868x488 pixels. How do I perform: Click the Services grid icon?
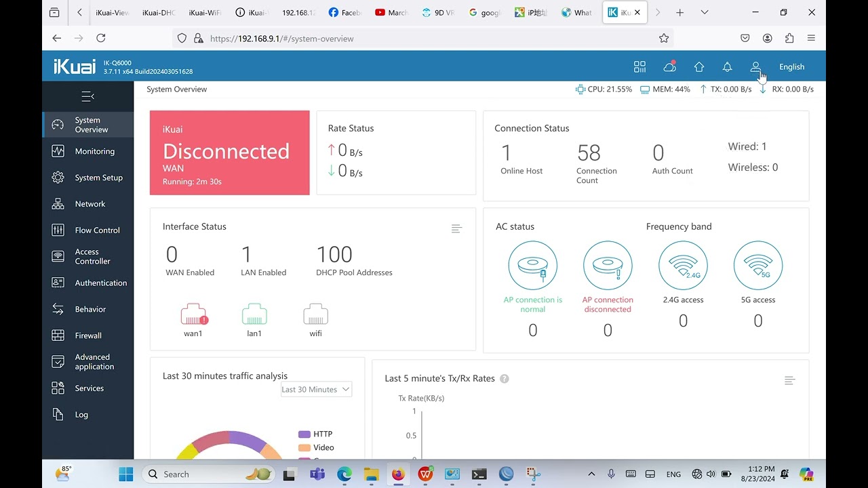[58, 388]
